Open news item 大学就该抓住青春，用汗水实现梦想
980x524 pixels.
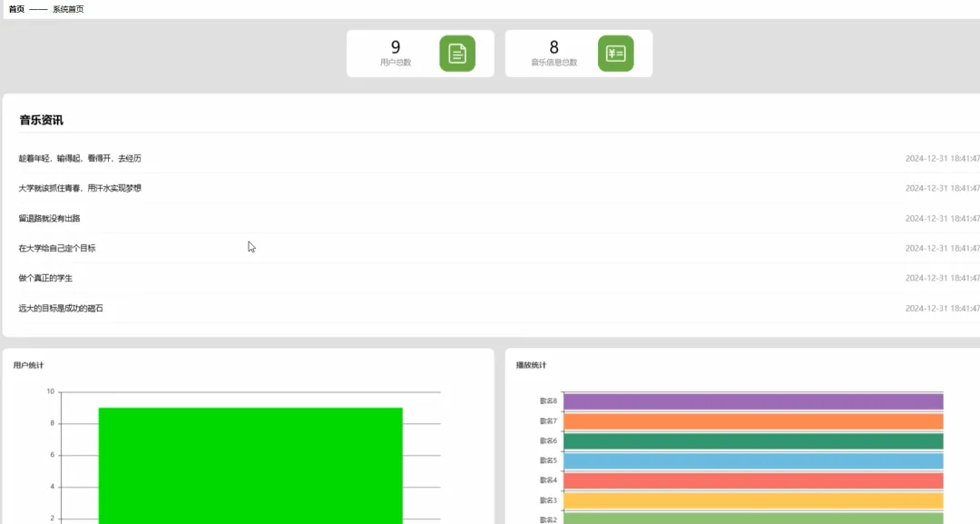[80, 188]
